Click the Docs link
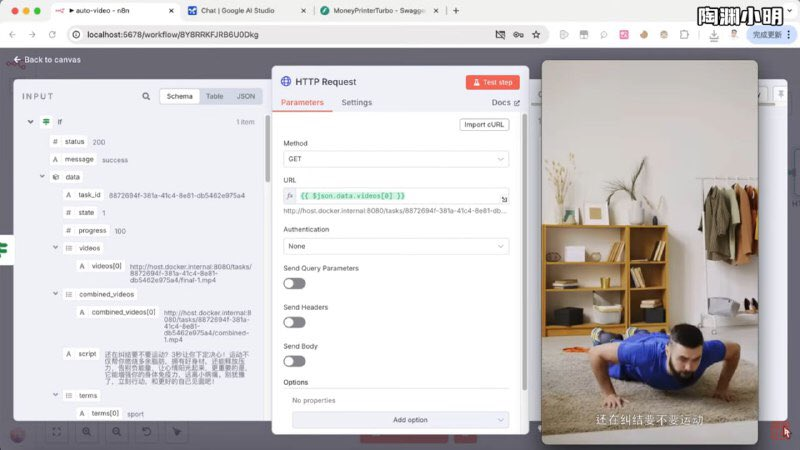 (x=505, y=103)
